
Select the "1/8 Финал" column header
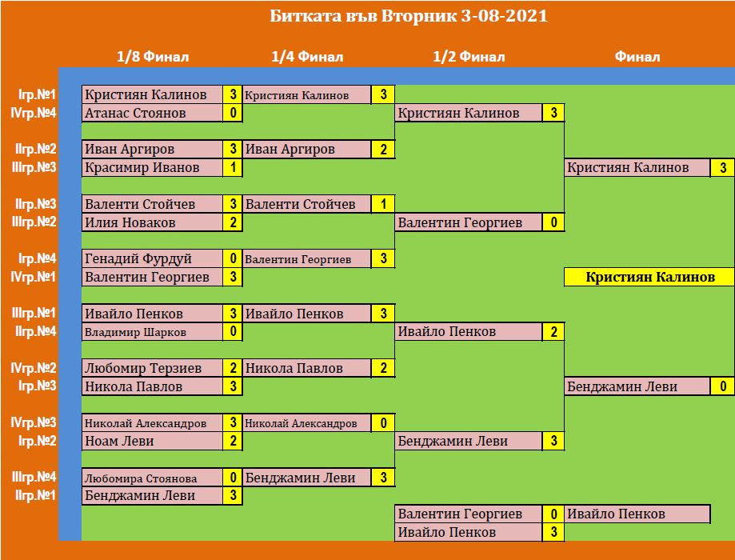pyautogui.click(x=152, y=57)
